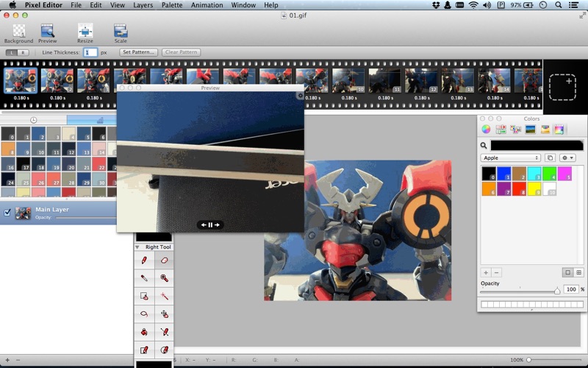The height and width of the screenshot is (368, 588).
Task: Open the gear options menu in Colors
Action: [x=567, y=158]
